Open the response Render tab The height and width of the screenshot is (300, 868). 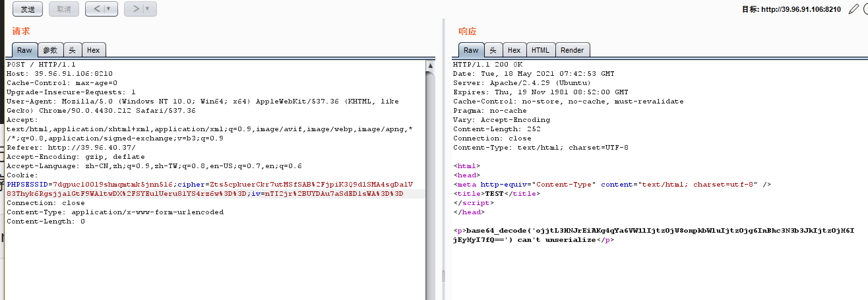[x=573, y=50]
